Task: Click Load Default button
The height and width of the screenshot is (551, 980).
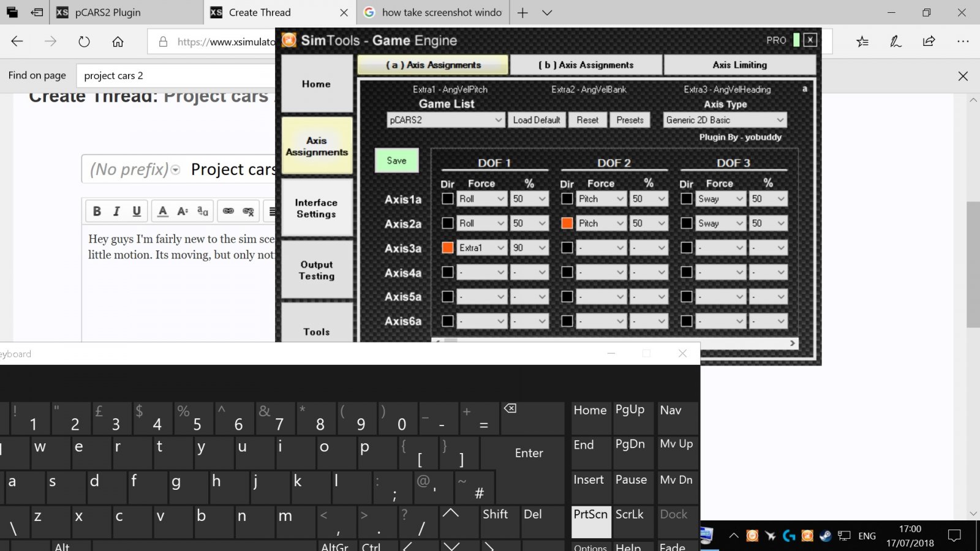Action: point(537,120)
